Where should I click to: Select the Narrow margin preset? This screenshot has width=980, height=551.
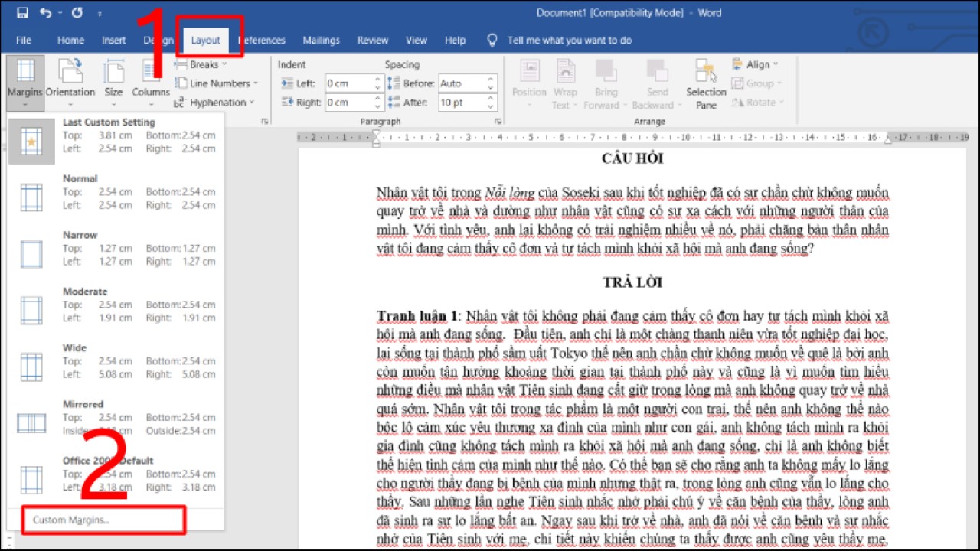[115, 248]
